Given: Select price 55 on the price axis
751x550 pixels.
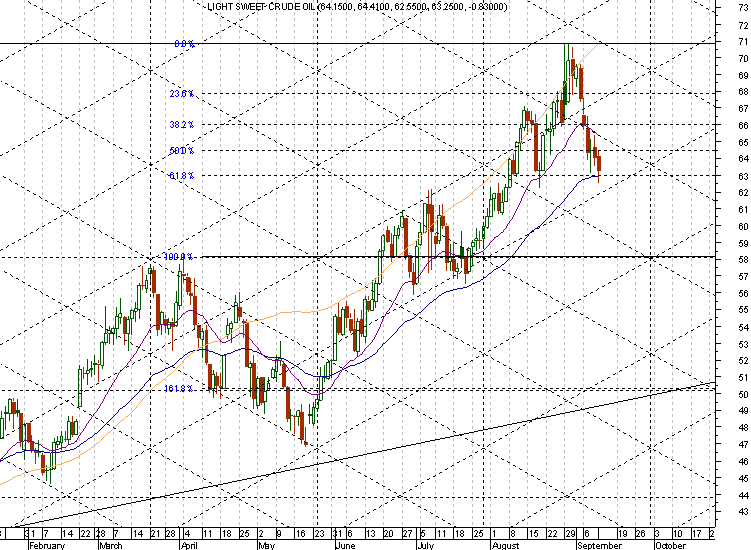Looking at the screenshot, I should [x=743, y=310].
